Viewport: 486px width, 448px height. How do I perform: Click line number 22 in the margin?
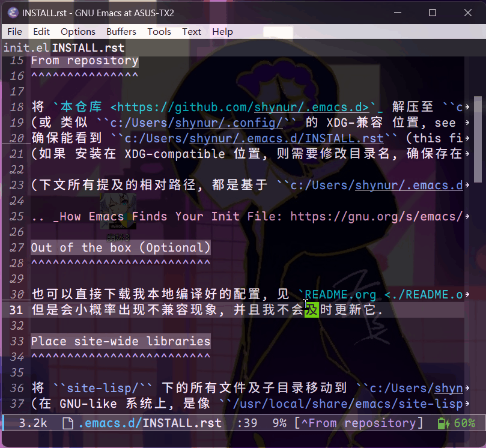(16, 169)
